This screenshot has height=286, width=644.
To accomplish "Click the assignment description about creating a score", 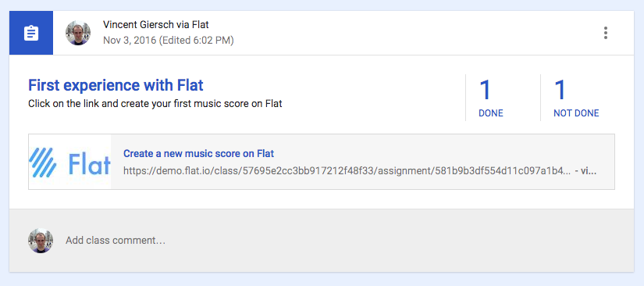I will 155,104.
